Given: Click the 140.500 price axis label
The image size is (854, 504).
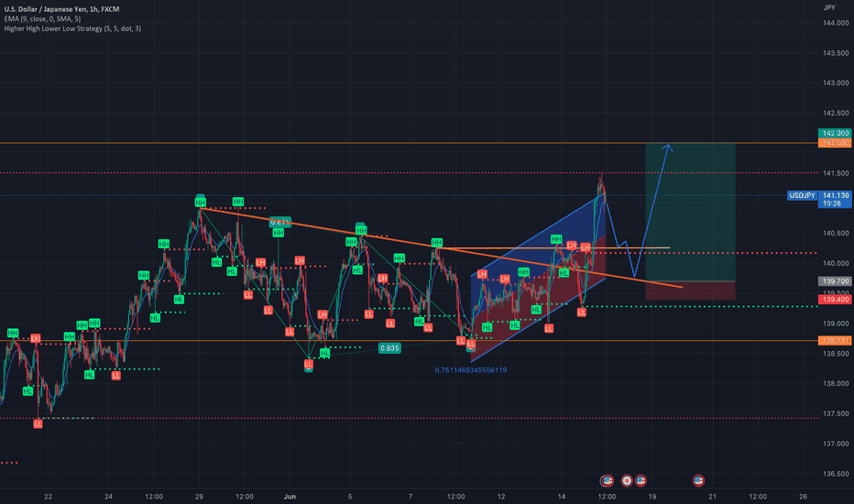Looking at the screenshot, I should point(836,233).
